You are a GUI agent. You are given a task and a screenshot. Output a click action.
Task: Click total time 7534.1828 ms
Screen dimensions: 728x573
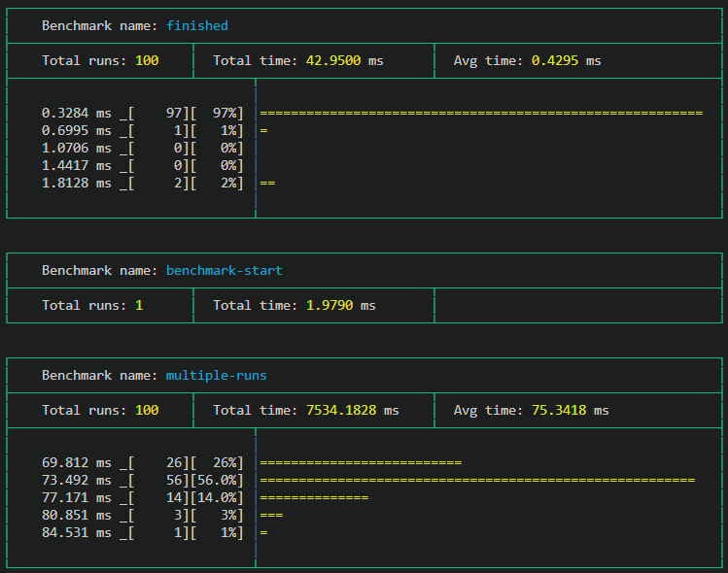click(353, 410)
